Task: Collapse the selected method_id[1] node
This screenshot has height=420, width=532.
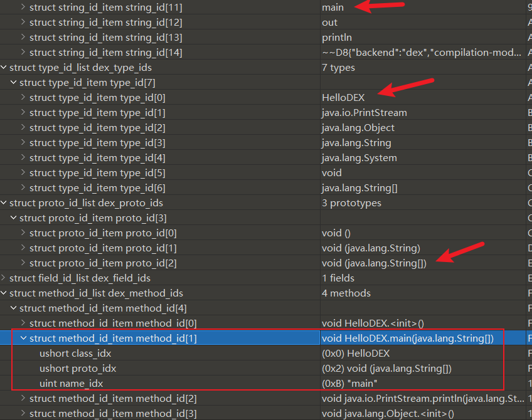Action: (23, 339)
